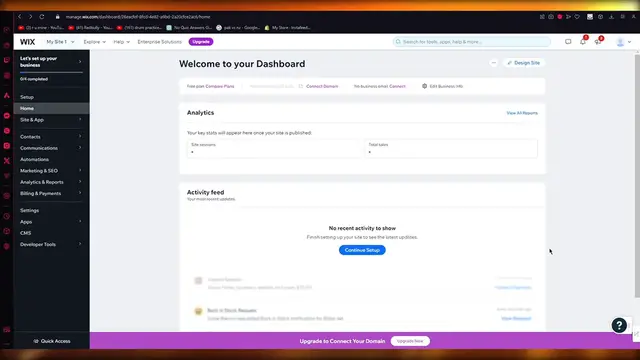Expand the Billing & Payments submenu chevron
The image size is (640, 360).
80,193
